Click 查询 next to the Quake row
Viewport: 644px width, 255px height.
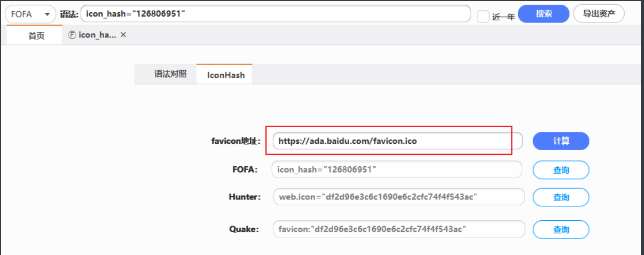coord(561,229)
